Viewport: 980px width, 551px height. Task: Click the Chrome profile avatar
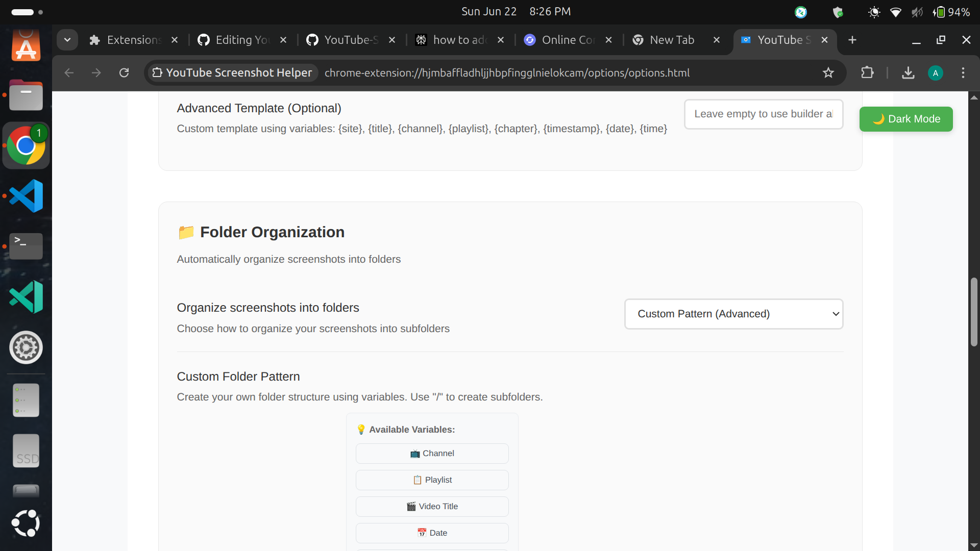point(935,73)
